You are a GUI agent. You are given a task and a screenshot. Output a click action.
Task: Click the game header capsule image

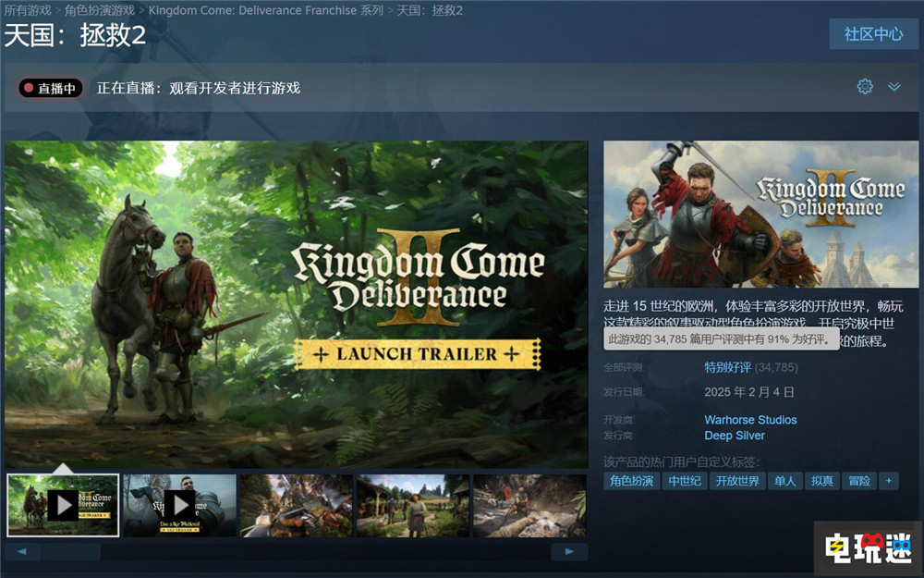tap(760, 214)
